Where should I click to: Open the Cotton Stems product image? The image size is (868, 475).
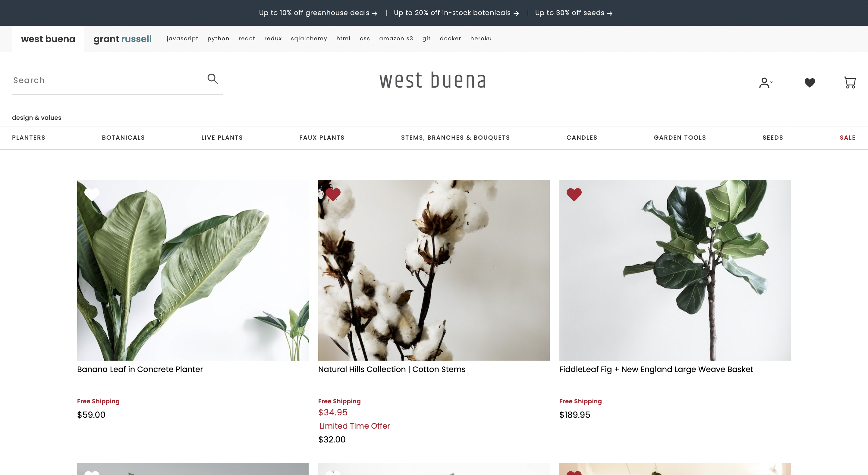(434, 270)
